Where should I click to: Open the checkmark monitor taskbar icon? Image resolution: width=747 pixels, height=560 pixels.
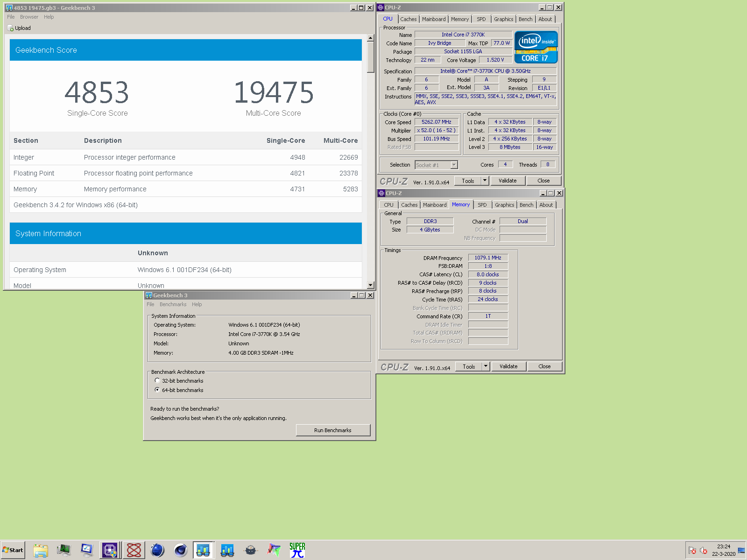[87, 550]
